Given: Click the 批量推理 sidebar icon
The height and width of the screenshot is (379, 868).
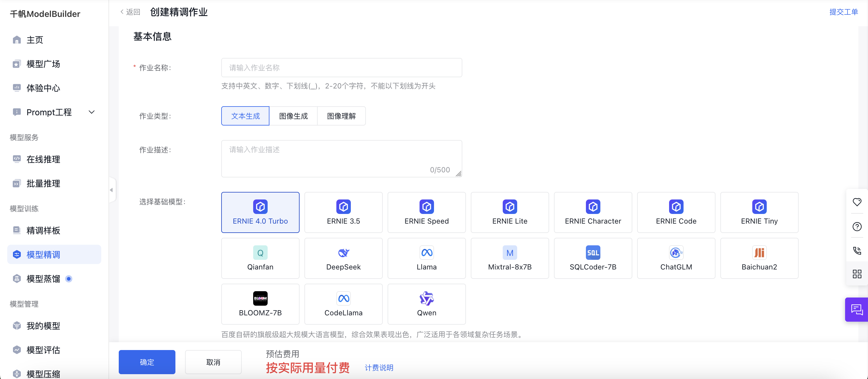Looking at the screenshot, I should 17,183.
